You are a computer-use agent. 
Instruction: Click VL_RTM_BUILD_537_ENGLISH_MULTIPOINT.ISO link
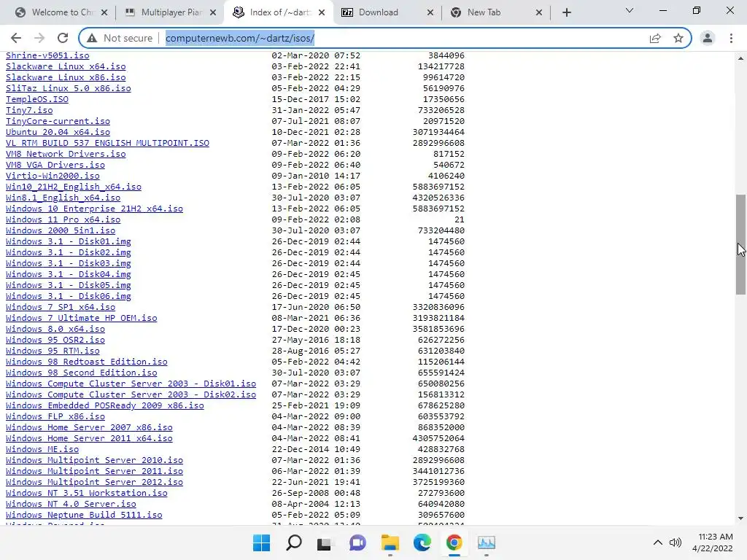coord(107,143)
